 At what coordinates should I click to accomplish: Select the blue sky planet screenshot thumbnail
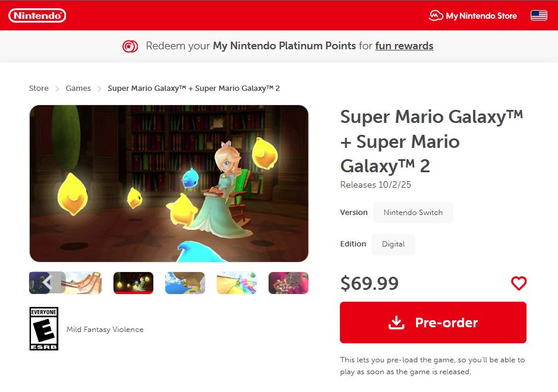pos(185,283)
